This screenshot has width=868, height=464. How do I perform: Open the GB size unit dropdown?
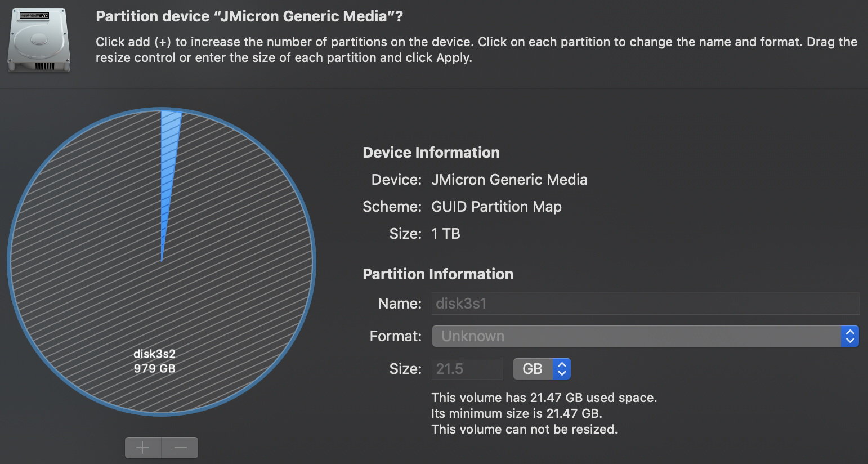(542, 369)
